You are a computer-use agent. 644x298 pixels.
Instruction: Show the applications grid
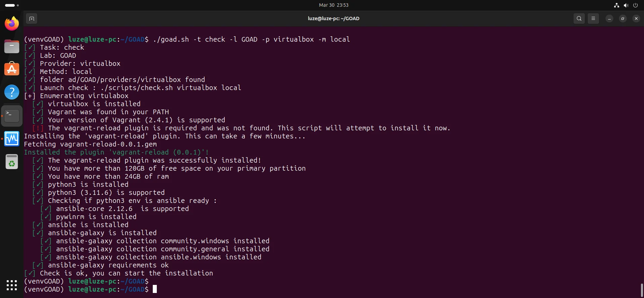coord(12,285)
